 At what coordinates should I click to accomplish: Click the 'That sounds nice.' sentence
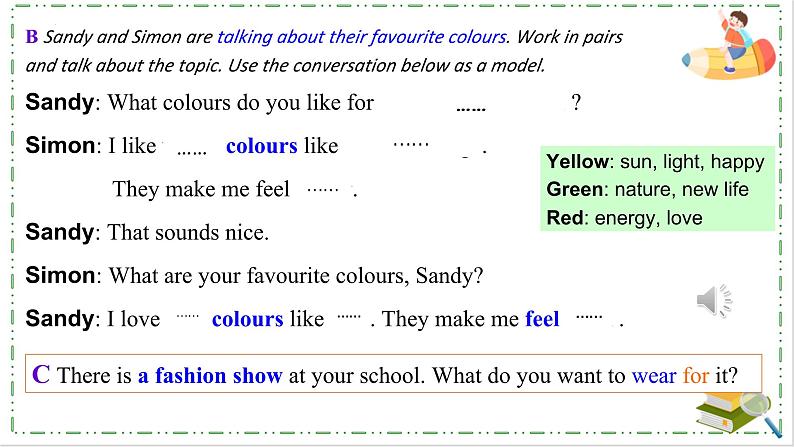click(188, 232)
